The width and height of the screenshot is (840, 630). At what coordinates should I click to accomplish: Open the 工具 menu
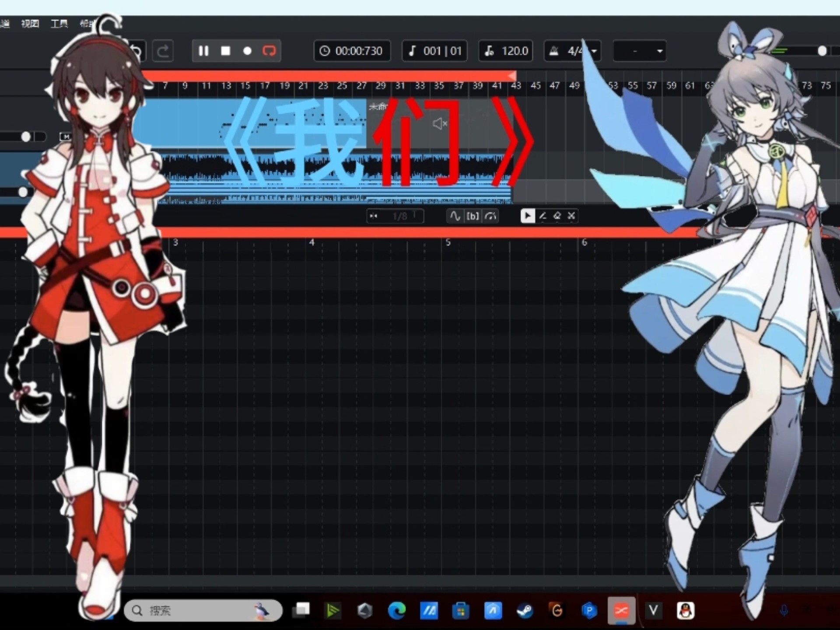pyautogui.click(x=59, y=24)
